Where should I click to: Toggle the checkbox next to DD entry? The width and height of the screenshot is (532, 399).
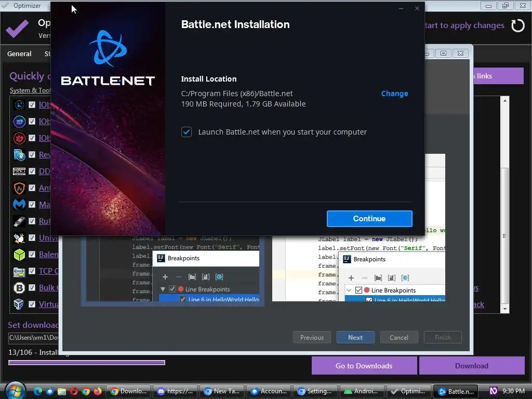click(x=32, y=171)
